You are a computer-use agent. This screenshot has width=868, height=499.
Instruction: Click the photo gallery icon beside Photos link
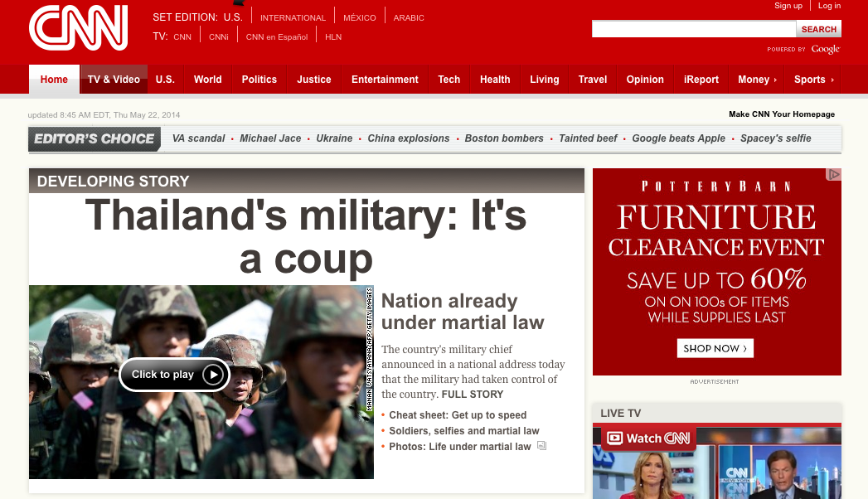pyautogui.click(x=542, y=445)
